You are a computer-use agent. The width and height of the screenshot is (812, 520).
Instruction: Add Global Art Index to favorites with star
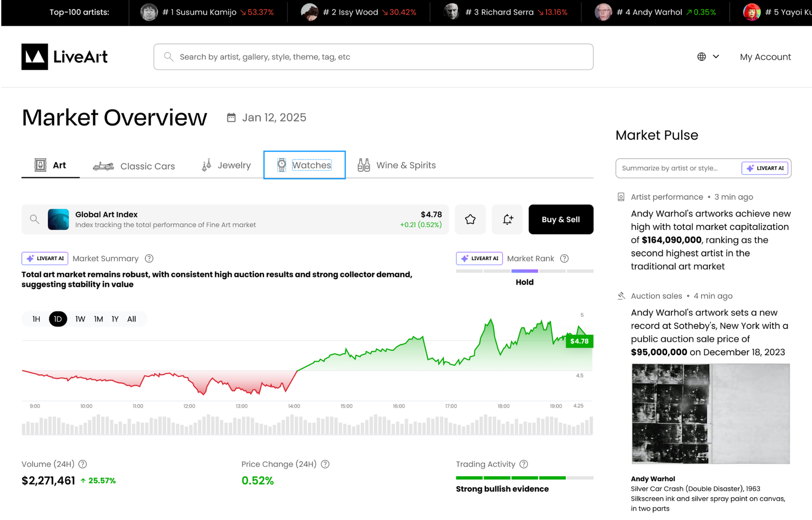tap(470, 219)
